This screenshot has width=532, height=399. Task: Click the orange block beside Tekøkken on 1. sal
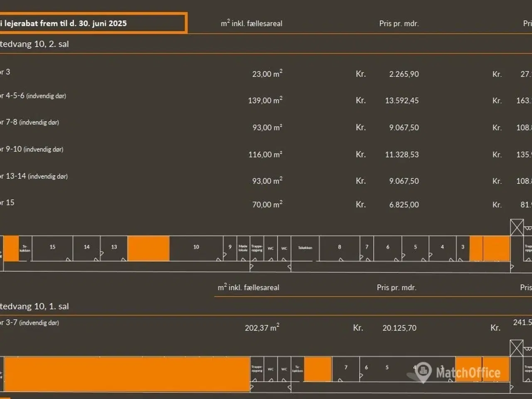tap(318, 369)
